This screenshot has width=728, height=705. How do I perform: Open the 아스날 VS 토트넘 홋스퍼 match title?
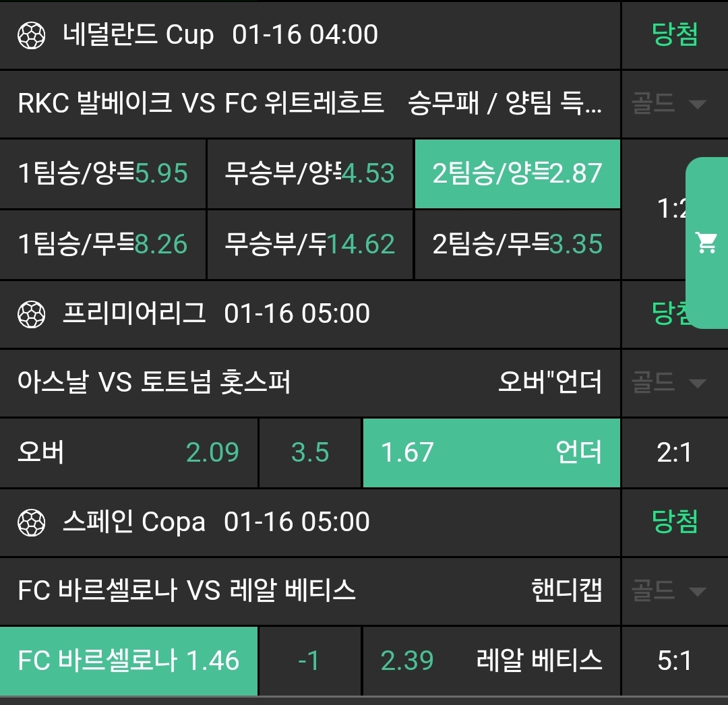point(154,384)
